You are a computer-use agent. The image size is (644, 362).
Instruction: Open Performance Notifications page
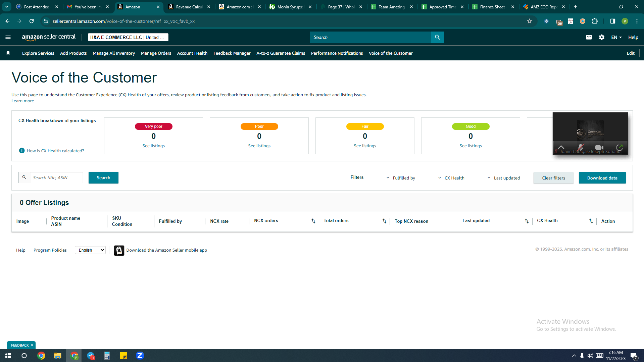point(337,53)
